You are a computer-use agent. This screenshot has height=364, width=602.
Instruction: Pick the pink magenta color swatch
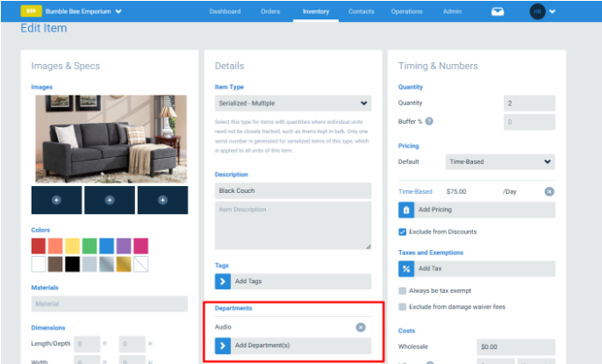pyautogui.click(x=141, y=246)
